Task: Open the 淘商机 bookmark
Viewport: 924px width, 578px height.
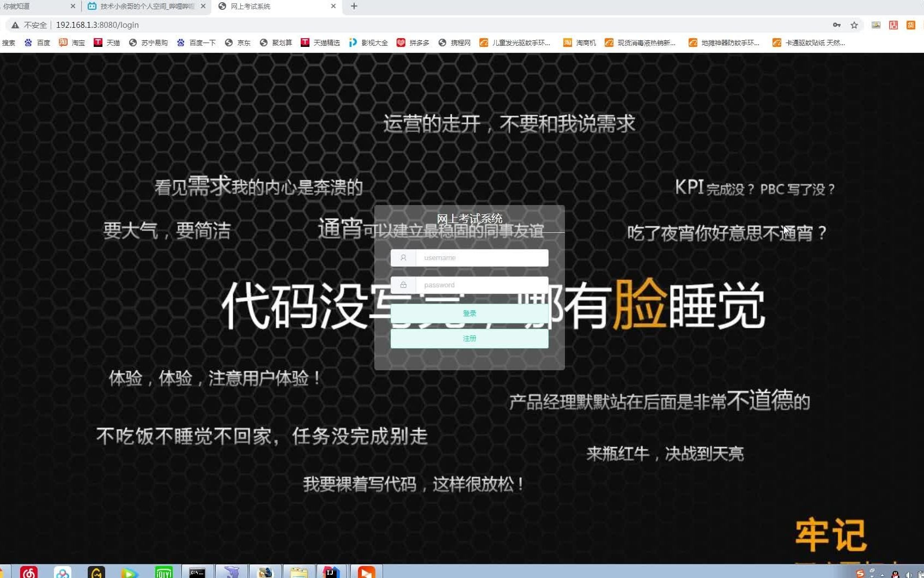Action: tap(580, 43)
